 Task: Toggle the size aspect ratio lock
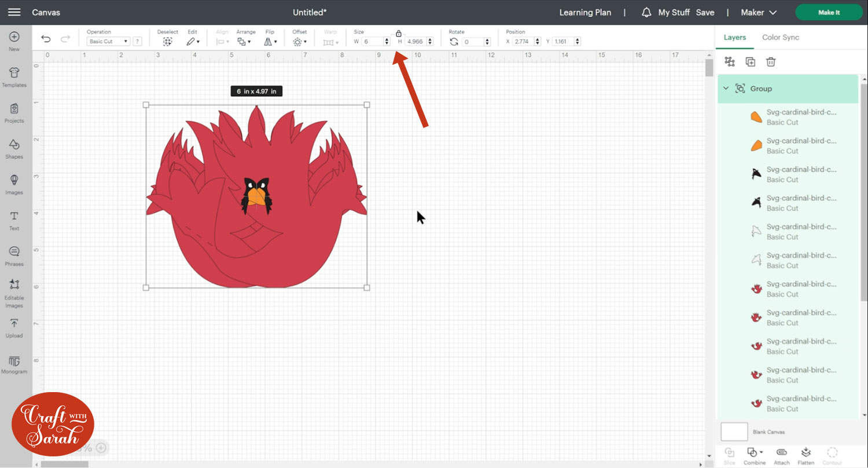pyautogui.click(x=398, y=34)
